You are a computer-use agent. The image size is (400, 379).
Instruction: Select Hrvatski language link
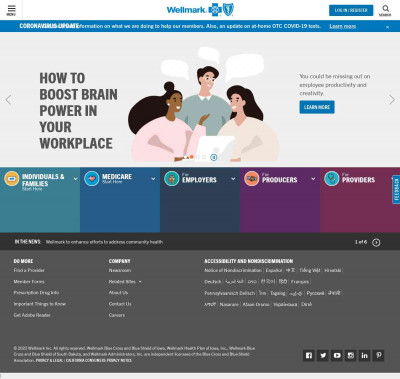[333, 270]
